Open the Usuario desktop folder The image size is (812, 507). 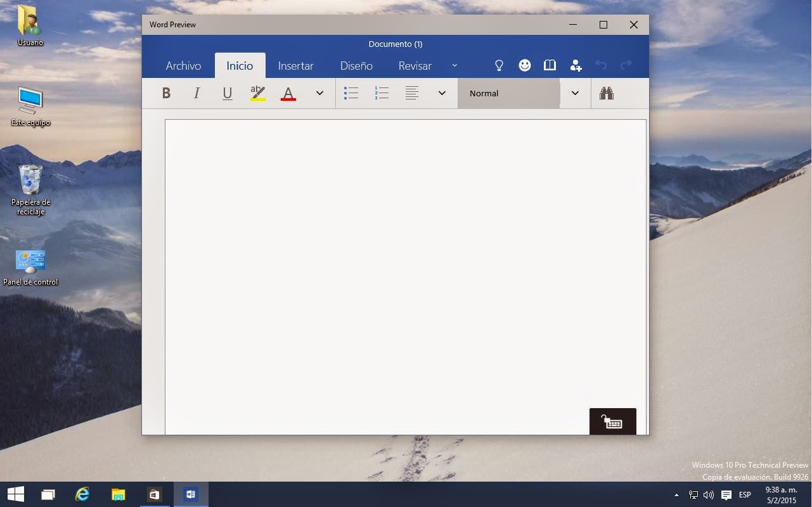point(30,26)
